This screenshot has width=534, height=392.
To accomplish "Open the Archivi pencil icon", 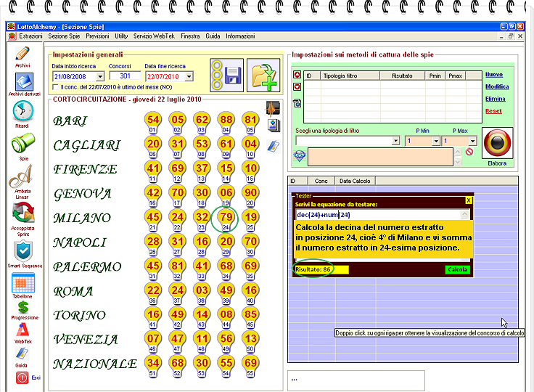I will point(22,54).
